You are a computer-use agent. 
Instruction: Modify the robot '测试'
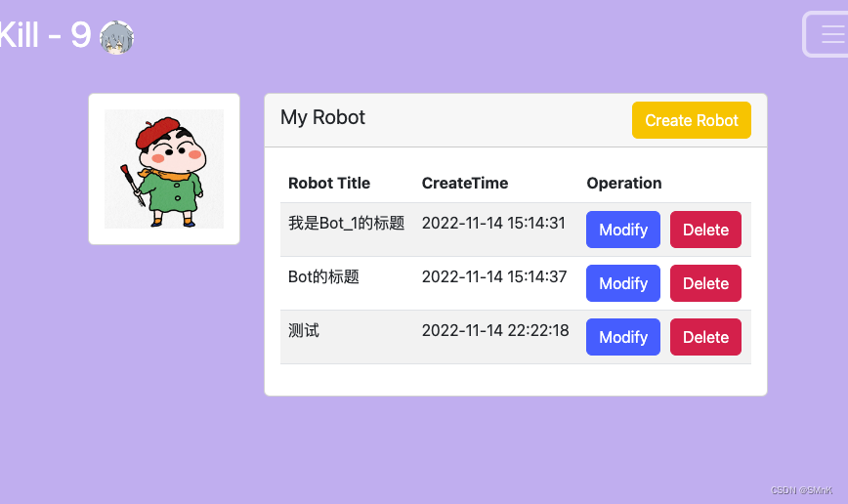(623, 337)
